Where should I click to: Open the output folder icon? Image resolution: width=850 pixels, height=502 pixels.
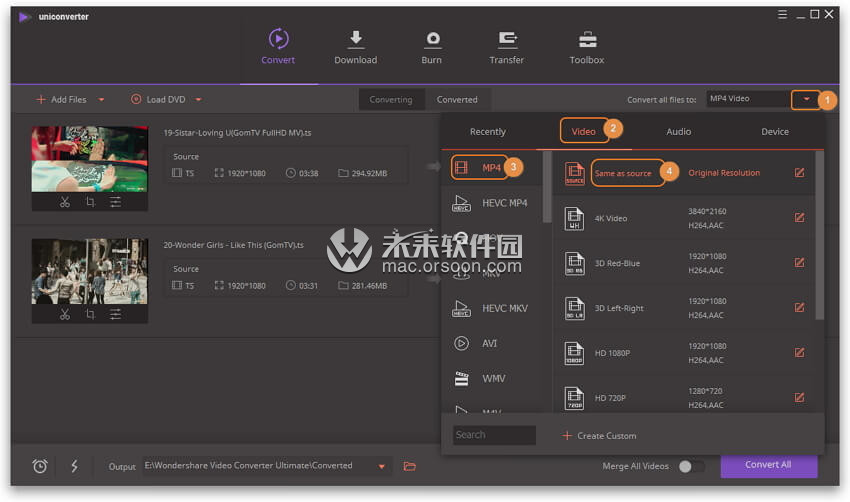(x=410, y=466)
